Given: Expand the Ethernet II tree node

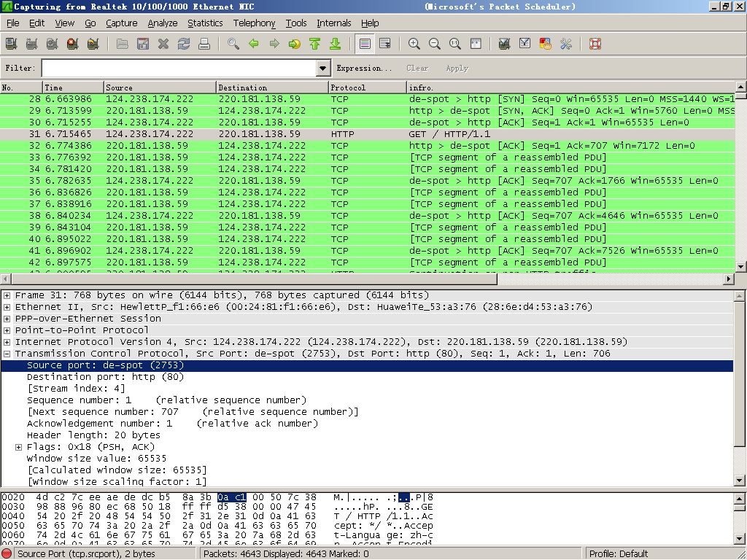Looking at the screenshot, I should [x=7, y=307].
